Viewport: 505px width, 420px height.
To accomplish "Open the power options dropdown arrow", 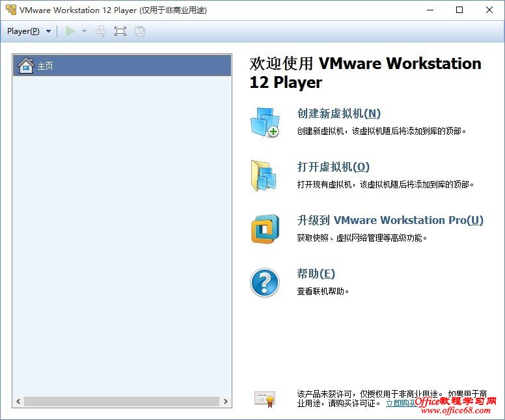I will [x=84, y=31].
